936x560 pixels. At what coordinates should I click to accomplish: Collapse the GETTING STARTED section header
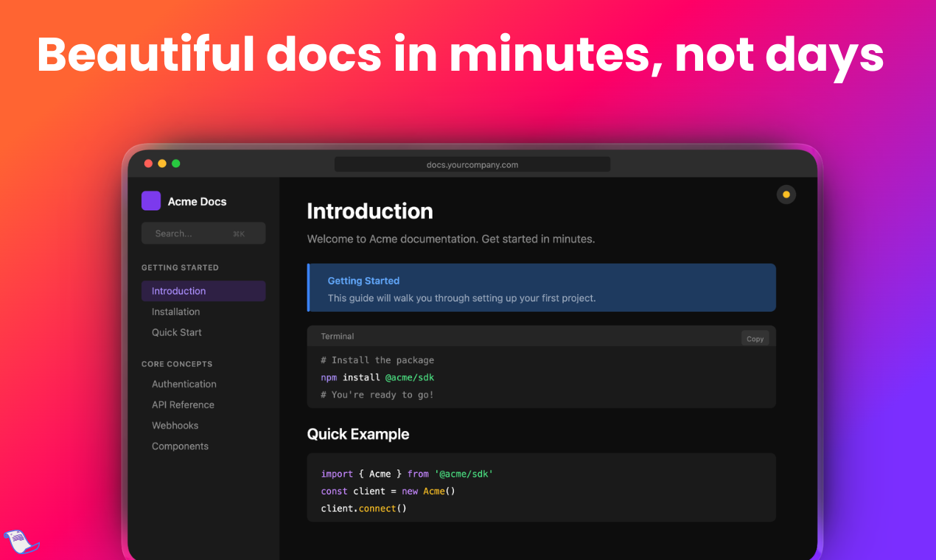(x=180, y=267)
